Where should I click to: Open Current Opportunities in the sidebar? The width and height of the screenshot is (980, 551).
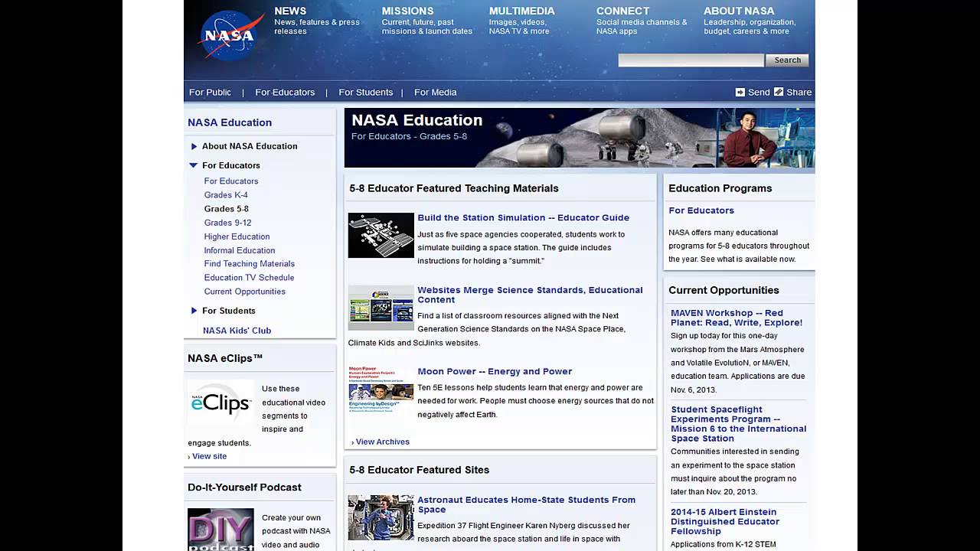click(x=244, y=292)
